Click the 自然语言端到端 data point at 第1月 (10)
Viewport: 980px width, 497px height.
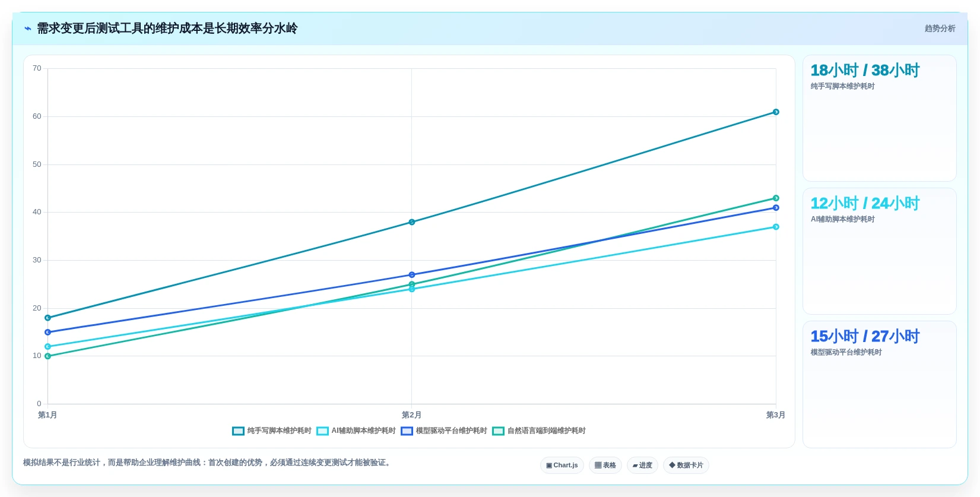click(47, 356)
